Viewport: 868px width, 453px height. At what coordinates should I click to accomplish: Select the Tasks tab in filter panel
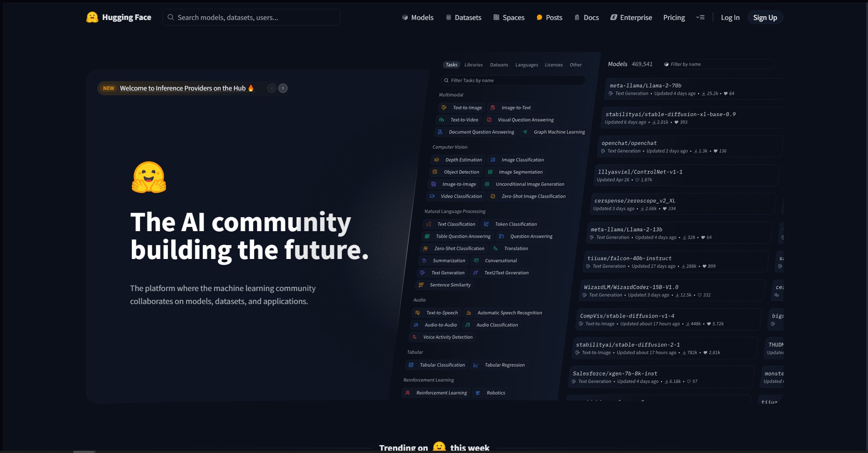point(451,65)
